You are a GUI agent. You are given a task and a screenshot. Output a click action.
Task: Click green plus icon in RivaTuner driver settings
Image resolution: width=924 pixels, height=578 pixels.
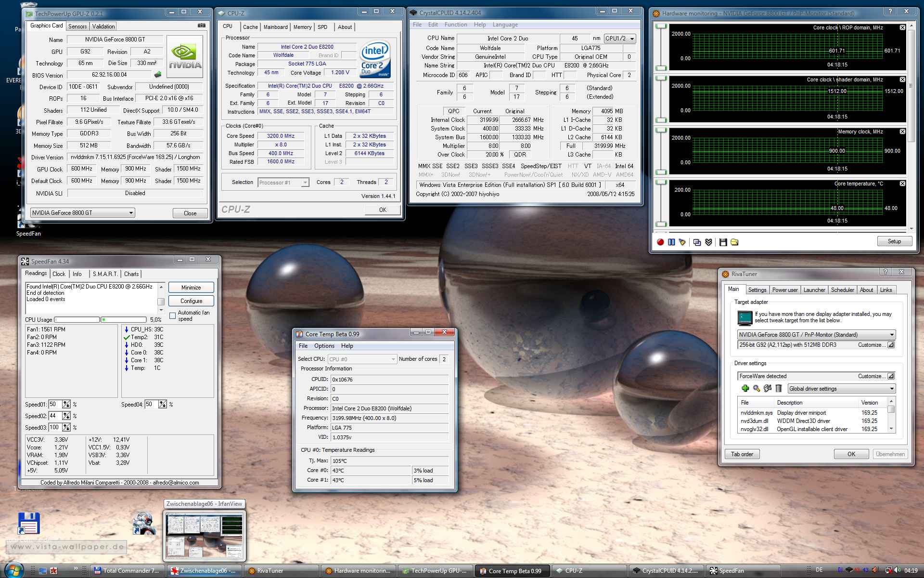pyautogui.click(x=745, y=389)
